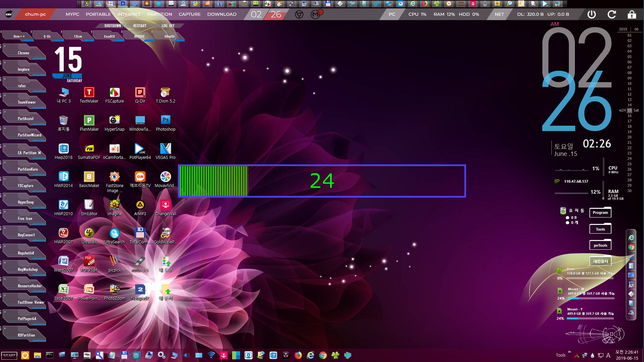This screenshot has height=362, width=644.
Task: Click the Mount - Y disk usage bar
Action: (x=591, y=318)
